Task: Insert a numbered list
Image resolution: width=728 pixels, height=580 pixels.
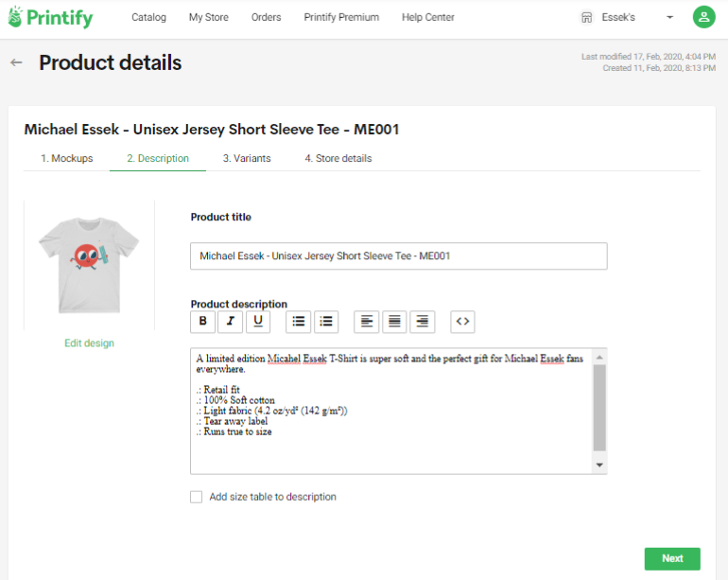Action: (326, 322)
